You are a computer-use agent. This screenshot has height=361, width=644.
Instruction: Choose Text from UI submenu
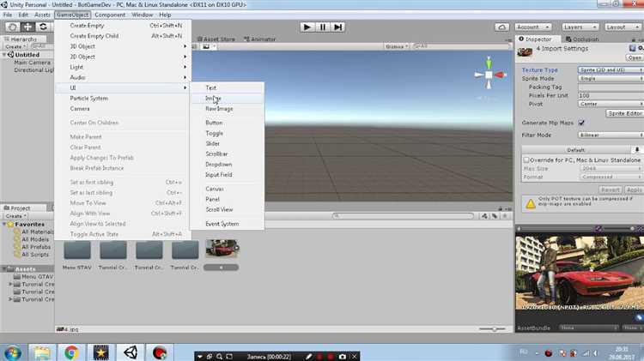tap(228, 87)
